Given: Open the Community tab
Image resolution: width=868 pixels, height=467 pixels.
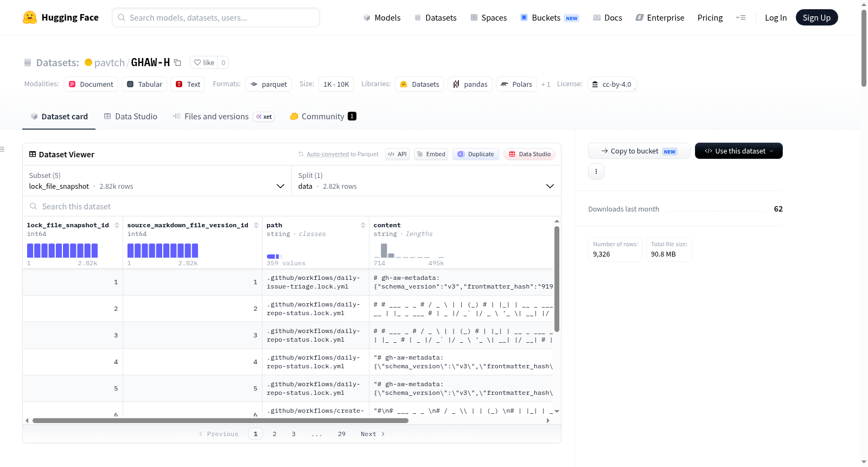Looking at the screenshot, I should click(x=323, y=116).
